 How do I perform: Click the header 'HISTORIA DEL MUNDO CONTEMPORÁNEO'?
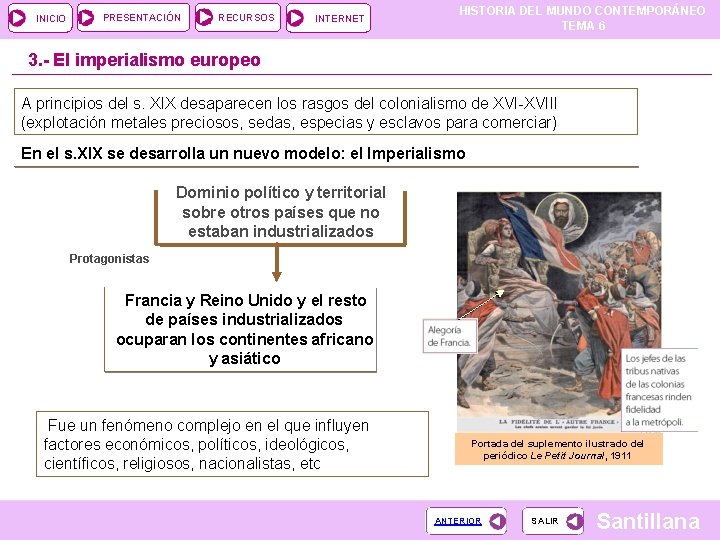(x=582, y=11)
